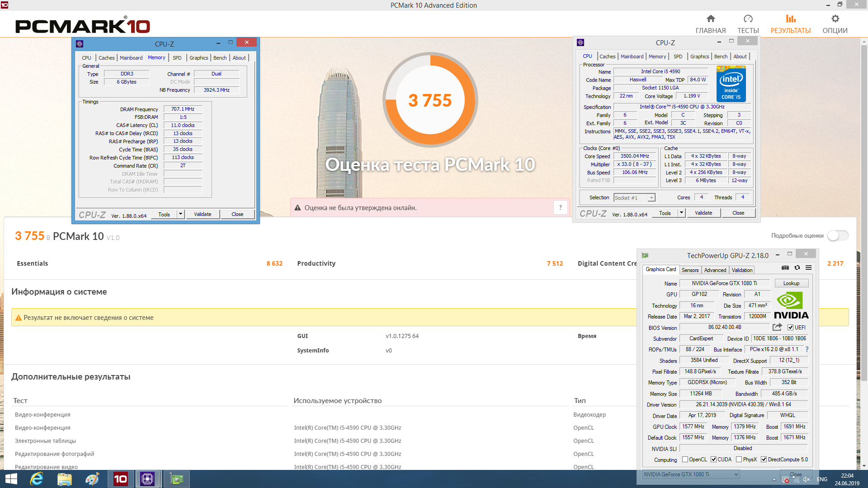This screenshot has height=488, width=868.
Task: Launch Internet Explorer from the taskbar
Action: [37, 479]
